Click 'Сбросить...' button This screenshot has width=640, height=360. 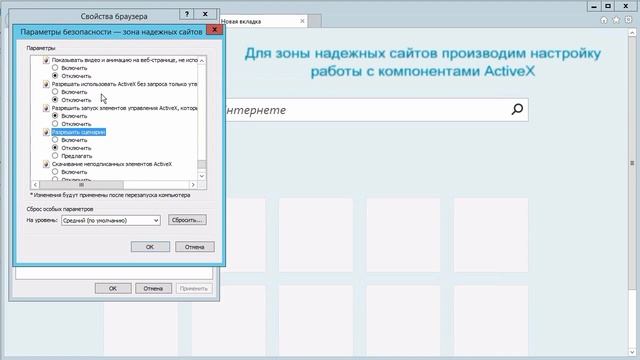(187, 220)
